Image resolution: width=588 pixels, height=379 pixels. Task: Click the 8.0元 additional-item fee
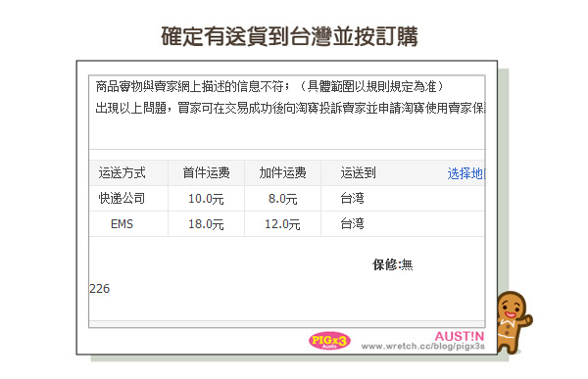click(x=283, y=199)
